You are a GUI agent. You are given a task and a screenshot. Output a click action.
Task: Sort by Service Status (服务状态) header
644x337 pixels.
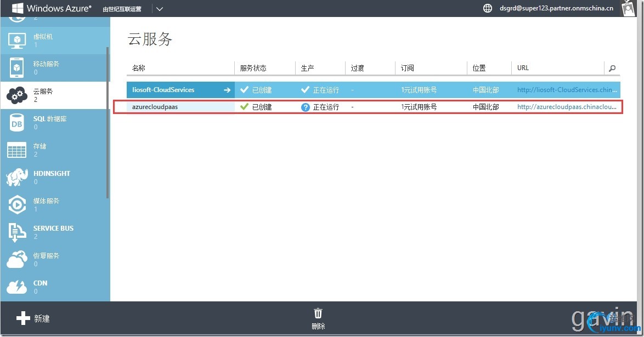(x=253, y=68)
